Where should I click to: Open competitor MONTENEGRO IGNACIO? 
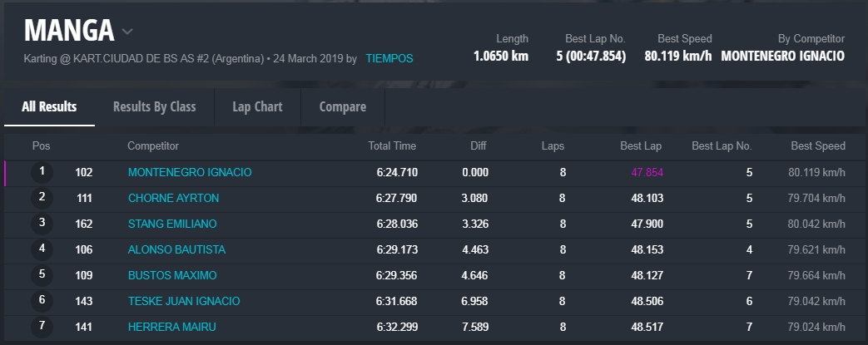[190, 173]
